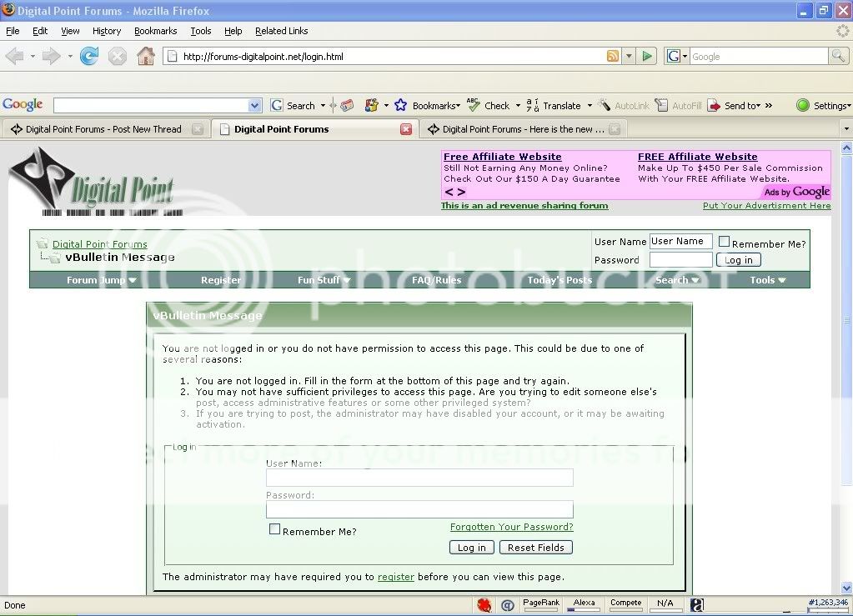Open the Google toolbar search box dropdown

pos(254,106)
